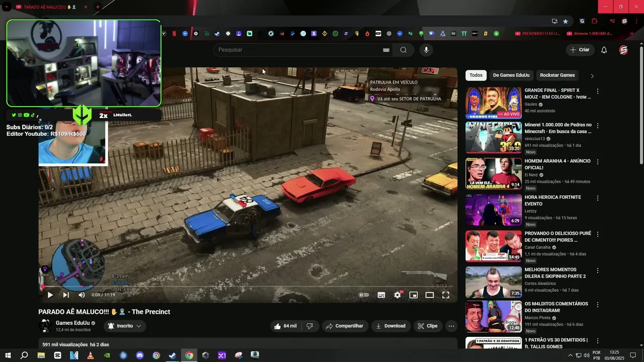
Task: Toggle theater mode in the player
Action: click(430, 295)
